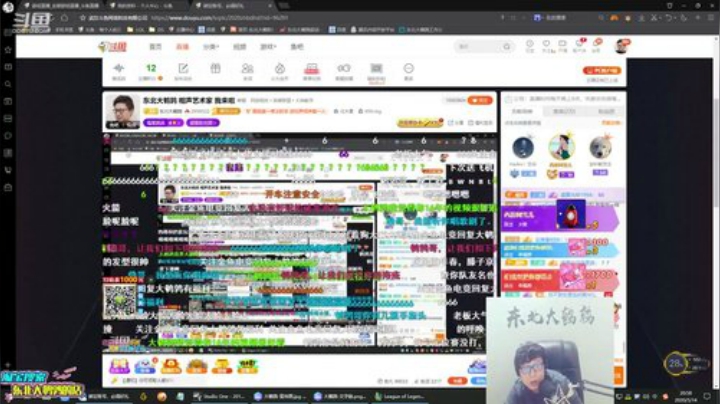Open Studio One in the taskbar
Viewport: 720px width, 404px height.
(x=219, y=396)
